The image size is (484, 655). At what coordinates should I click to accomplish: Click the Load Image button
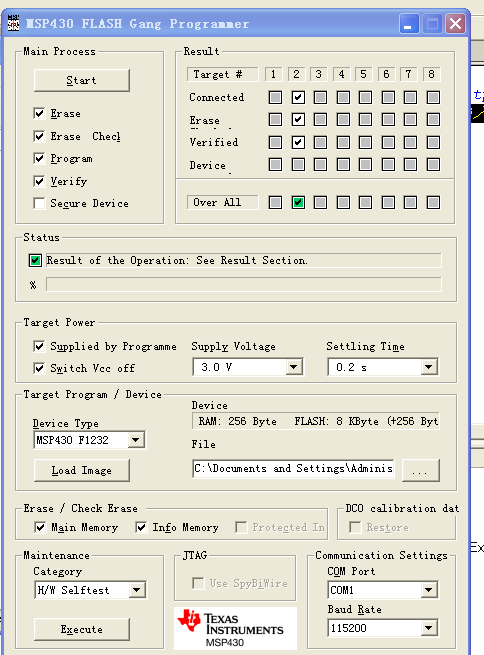pos(82,470)
